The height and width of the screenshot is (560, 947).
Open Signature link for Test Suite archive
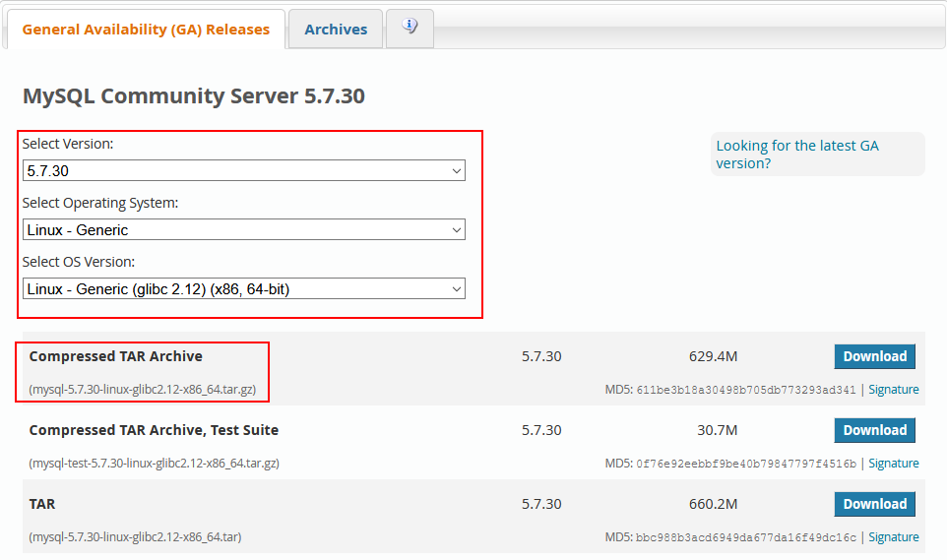pyautogui.click(x=893, y=464)
